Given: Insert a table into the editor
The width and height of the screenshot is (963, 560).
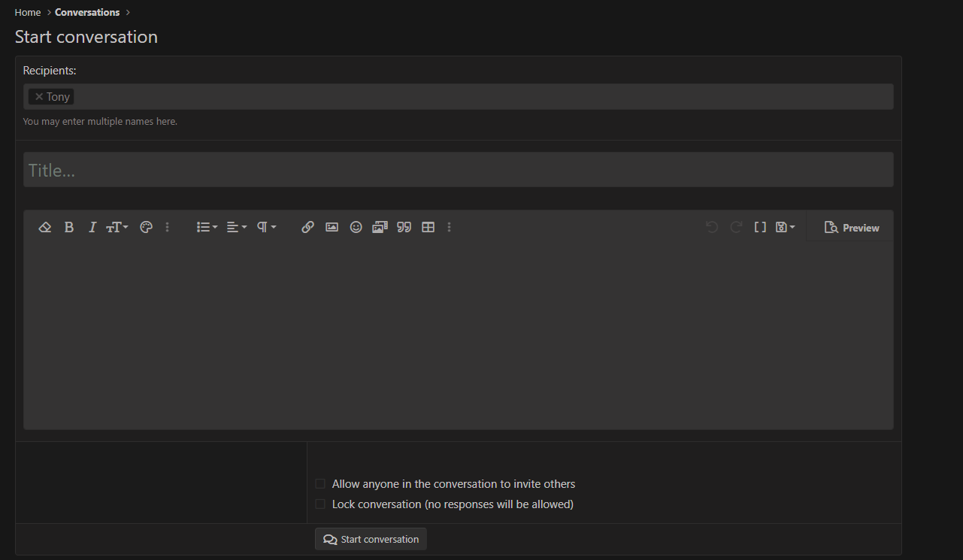Looking at the screenshot, I should click(429, 227).
